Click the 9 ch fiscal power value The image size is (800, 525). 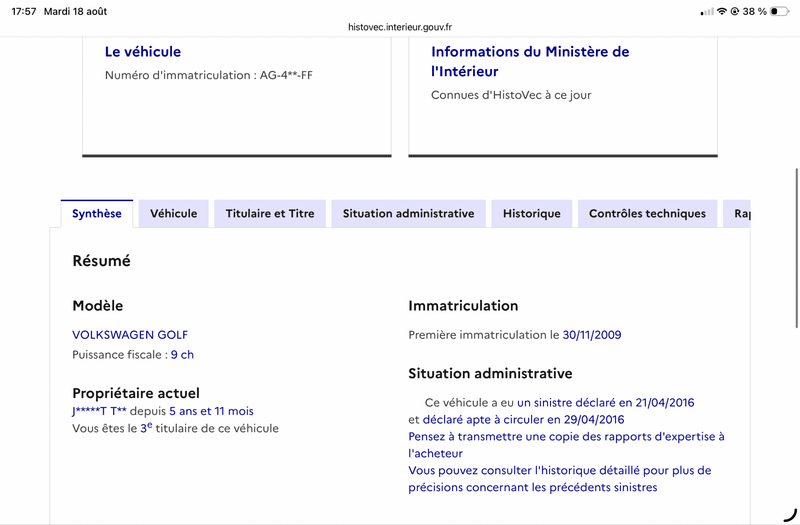point(182,355)
